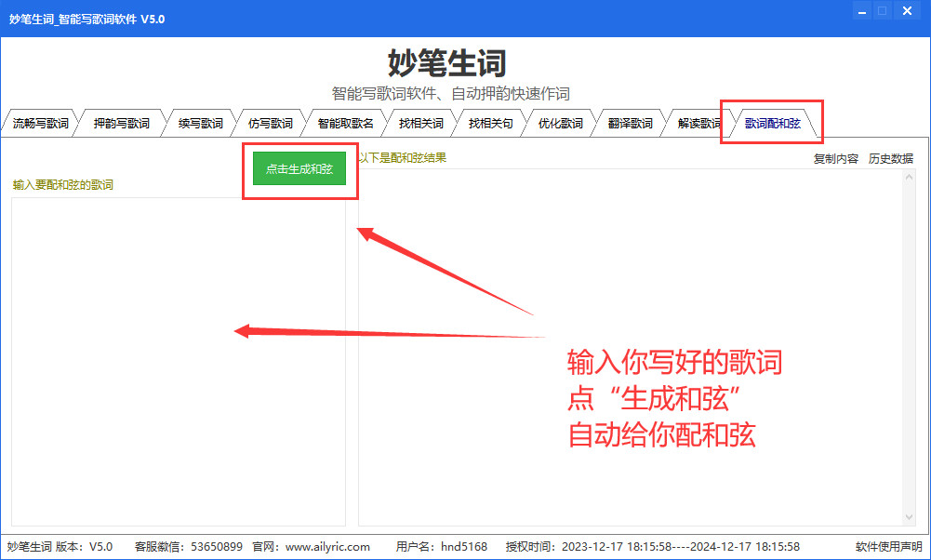Viewport: 931px width, 560px height.
Task: Select the 续写歌词 tab
Action: (x=201, y=124)
